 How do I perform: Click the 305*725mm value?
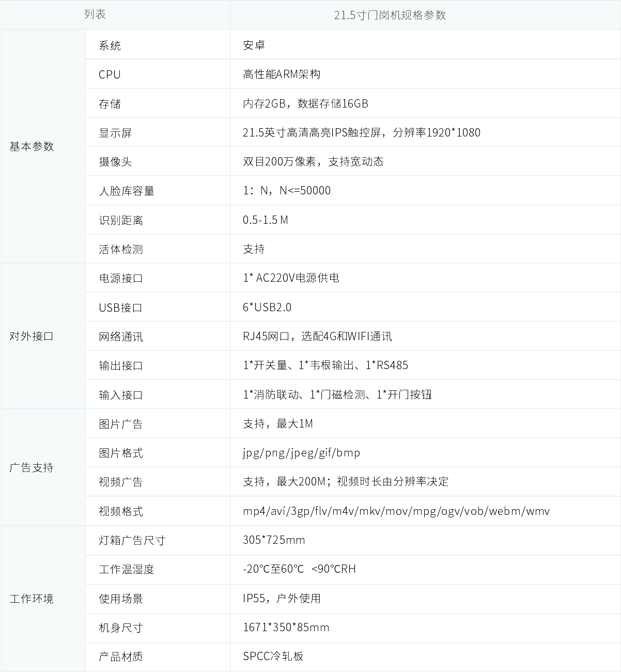pos(274,540)
